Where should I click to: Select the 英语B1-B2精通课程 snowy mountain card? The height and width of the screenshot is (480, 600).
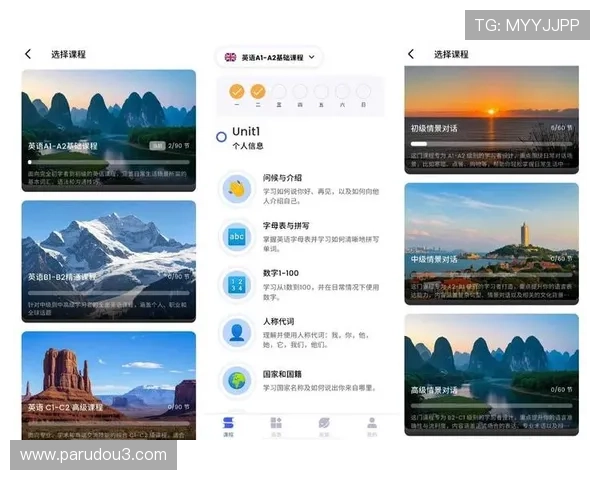pos(109,261)
